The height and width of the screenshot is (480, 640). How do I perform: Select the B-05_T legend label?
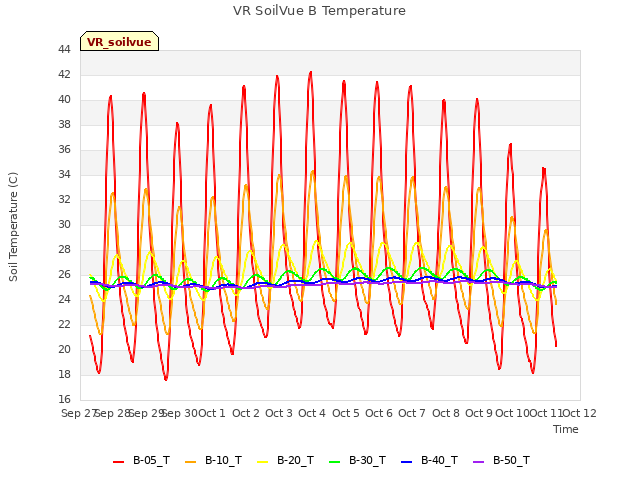(x=151, y=460)
